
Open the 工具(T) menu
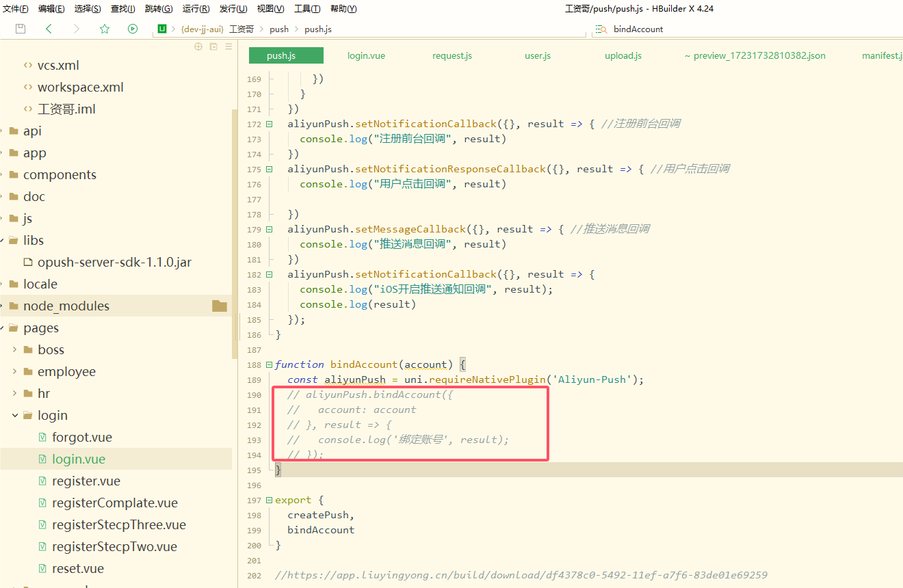click(307, 9)
